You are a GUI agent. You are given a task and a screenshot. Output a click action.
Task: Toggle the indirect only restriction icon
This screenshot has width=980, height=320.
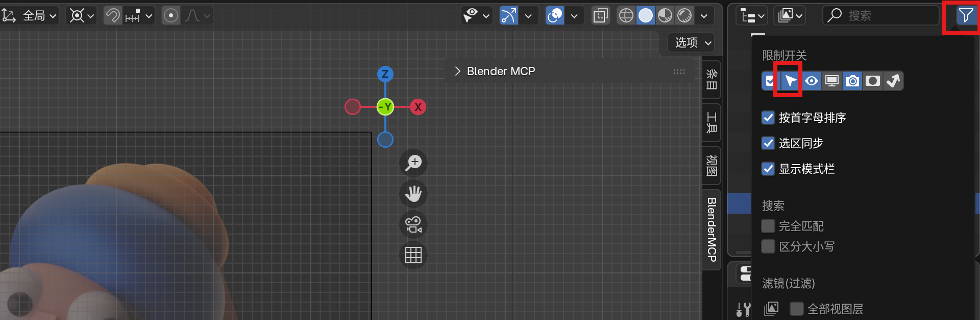(893, 81)
